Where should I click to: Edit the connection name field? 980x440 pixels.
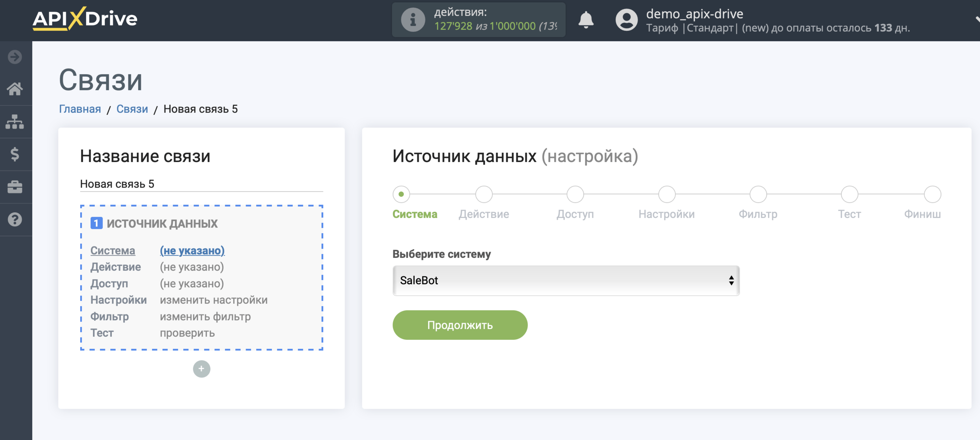201,184
